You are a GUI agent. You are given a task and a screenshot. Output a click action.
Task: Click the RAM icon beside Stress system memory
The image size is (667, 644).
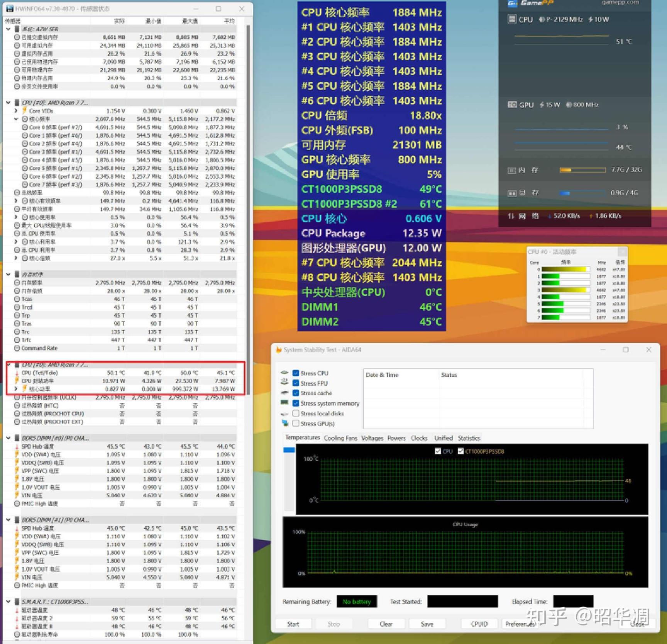tap(284, 403)
